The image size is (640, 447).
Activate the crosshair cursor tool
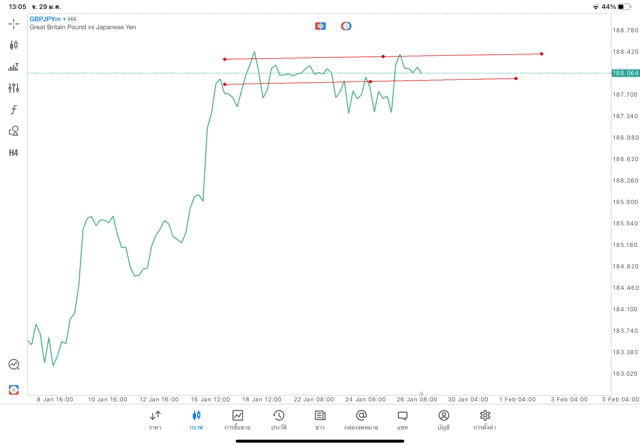point(14,23)
